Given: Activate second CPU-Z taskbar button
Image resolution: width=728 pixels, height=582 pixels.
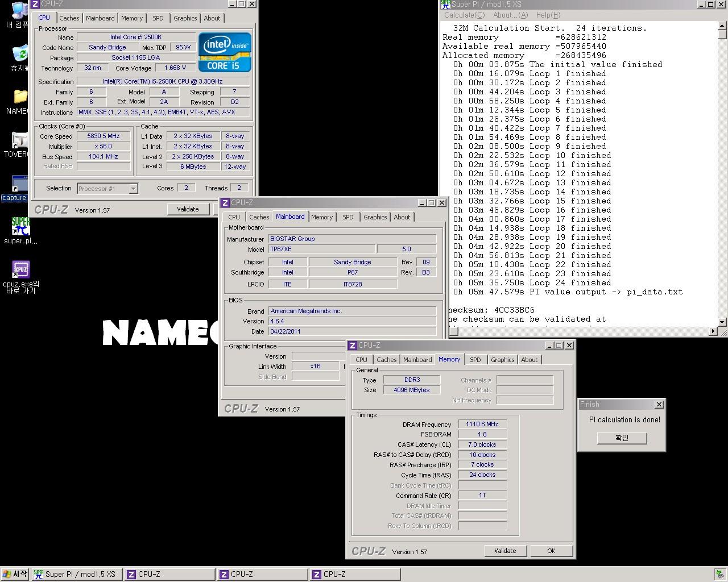Looking at the screenshot, I should point(262,574).
